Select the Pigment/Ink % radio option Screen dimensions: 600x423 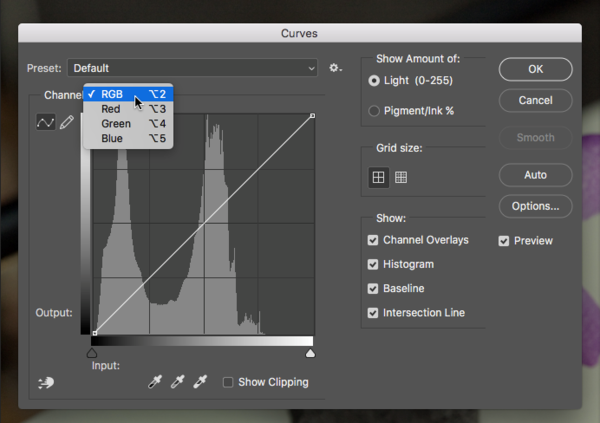pyautogui.click(x=374, y=111)
